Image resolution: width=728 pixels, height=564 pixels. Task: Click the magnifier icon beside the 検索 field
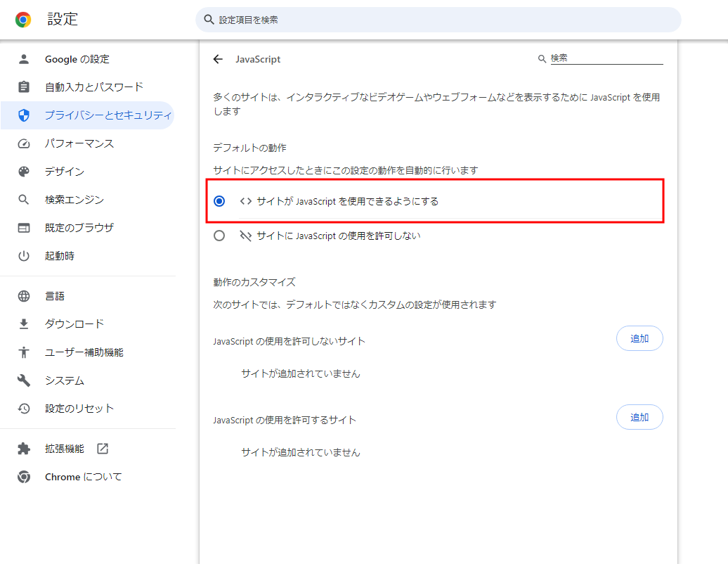(542, 59)
